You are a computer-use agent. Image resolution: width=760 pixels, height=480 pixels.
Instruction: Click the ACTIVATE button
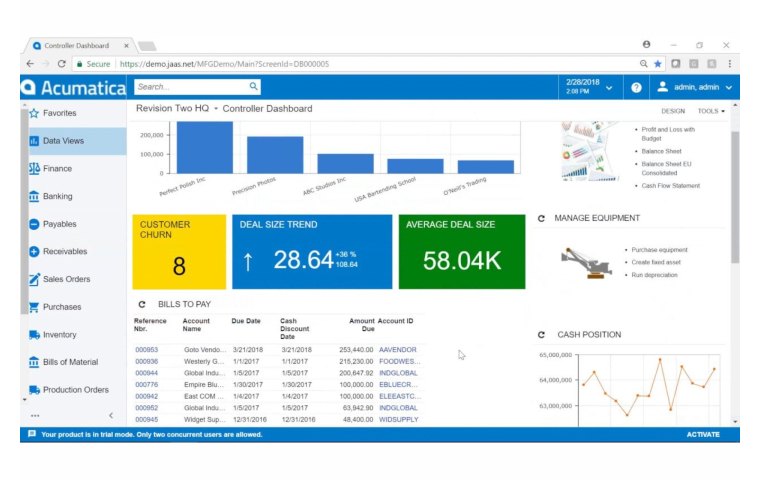tap(703, 434)
